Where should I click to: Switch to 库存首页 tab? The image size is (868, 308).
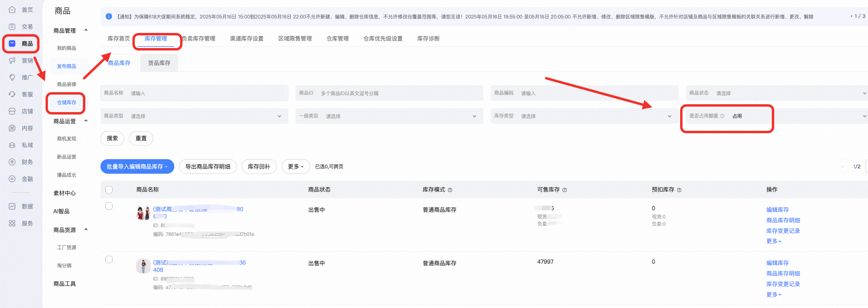click(x=119, y=38)
